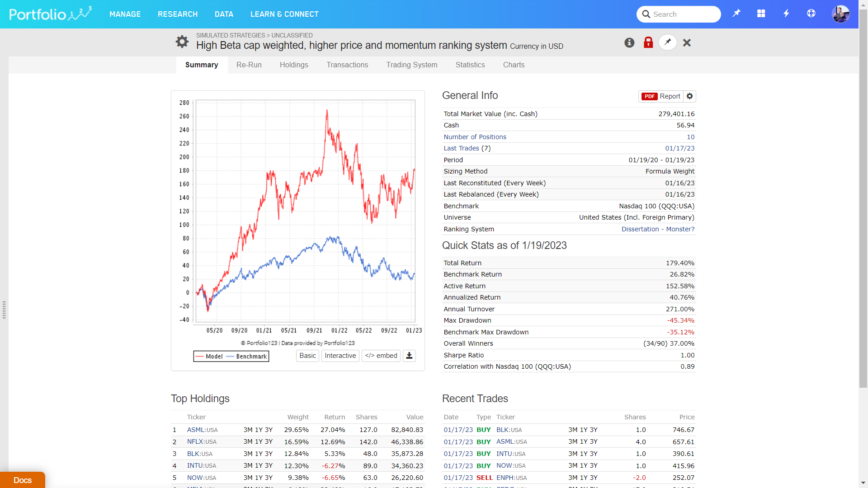This screenshot has width=868, height=488.
Task: Click the lightning bolt icon
Action: click(x=786, y=14)
